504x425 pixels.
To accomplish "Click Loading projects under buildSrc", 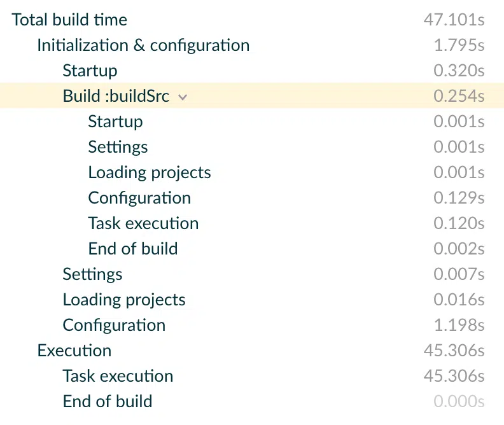I will click(x=252, y=172).
